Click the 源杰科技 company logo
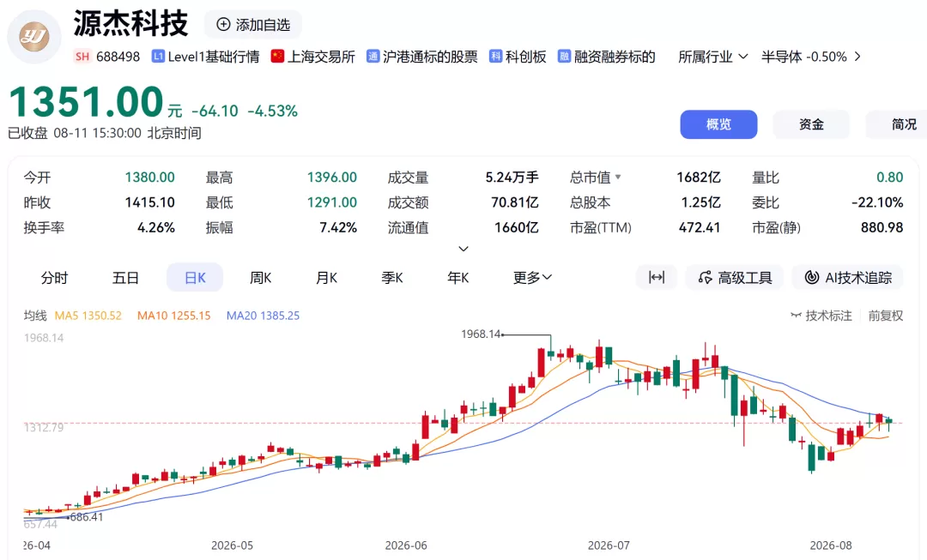 pos(33,37)
